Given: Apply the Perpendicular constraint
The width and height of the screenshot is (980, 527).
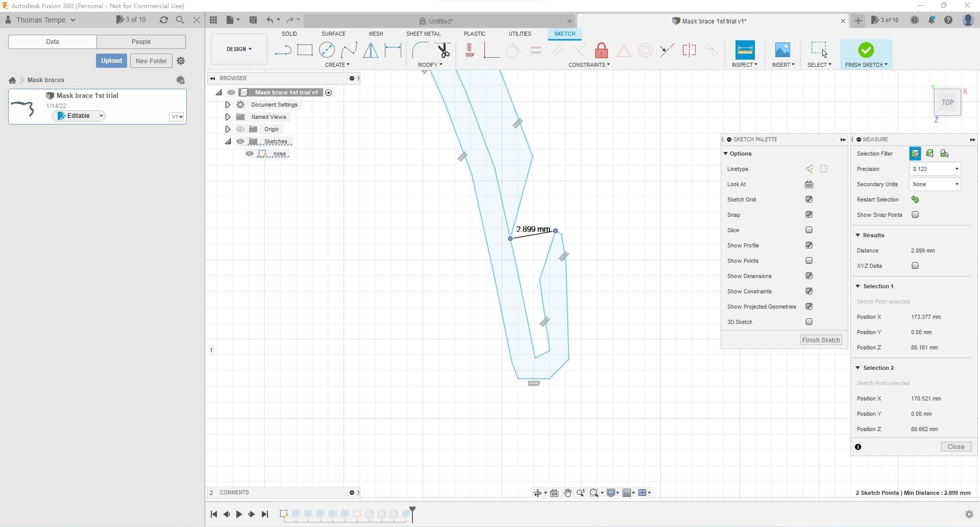Looking at the screenshot, I should click(579, 50).
